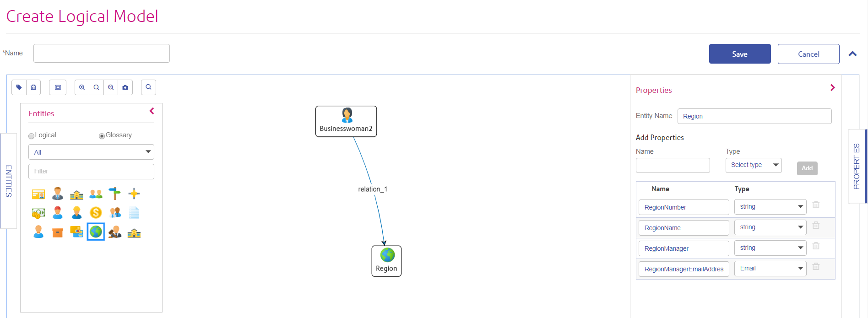This screenshot has width=868, height=318.
Task: Click the model Name input field
Action: pyautogui.click(x=102, y=53)
